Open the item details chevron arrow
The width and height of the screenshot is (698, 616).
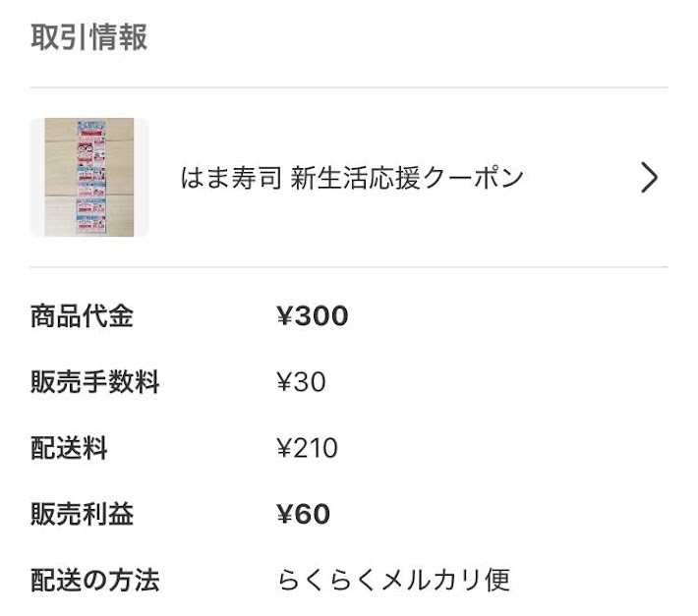coord(649,178)
